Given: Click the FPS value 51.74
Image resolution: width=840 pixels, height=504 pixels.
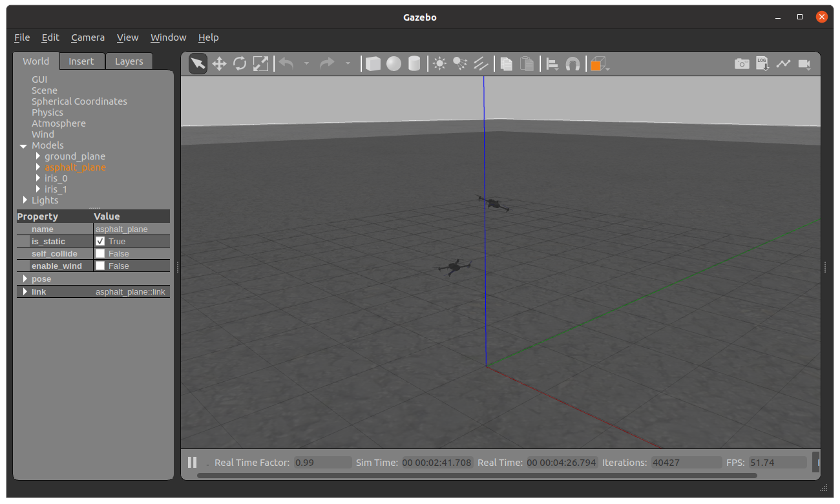Looking at the screenshot, I should 778,463.
